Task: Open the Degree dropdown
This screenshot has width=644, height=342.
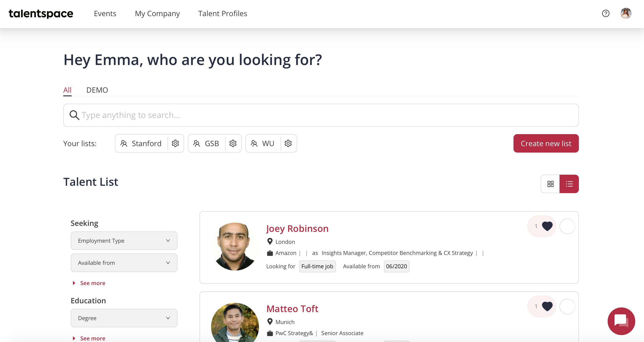Action: coord(124,318)
